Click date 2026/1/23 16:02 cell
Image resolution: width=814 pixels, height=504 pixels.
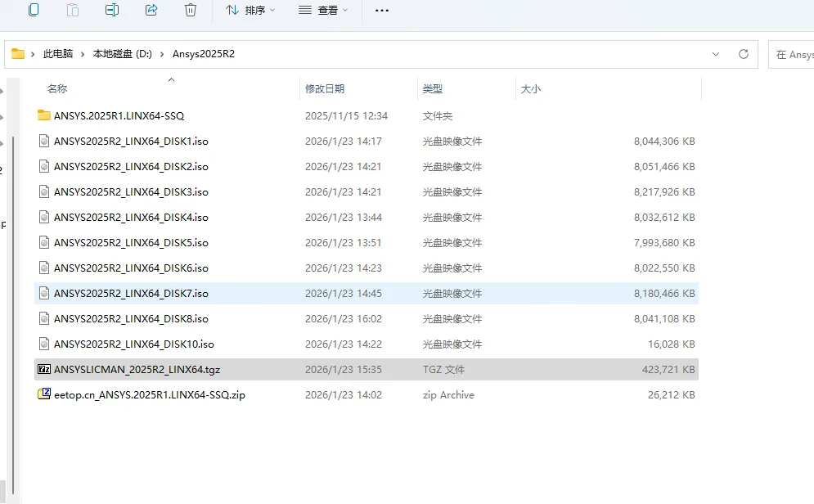(343, 319)
